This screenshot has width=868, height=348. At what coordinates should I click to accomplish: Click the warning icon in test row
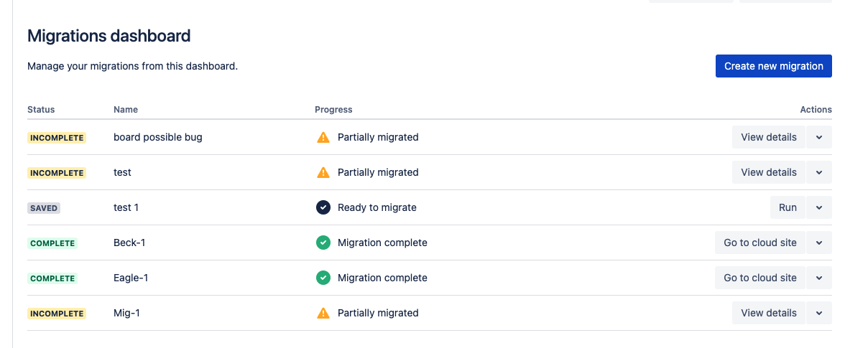point(323,172)
